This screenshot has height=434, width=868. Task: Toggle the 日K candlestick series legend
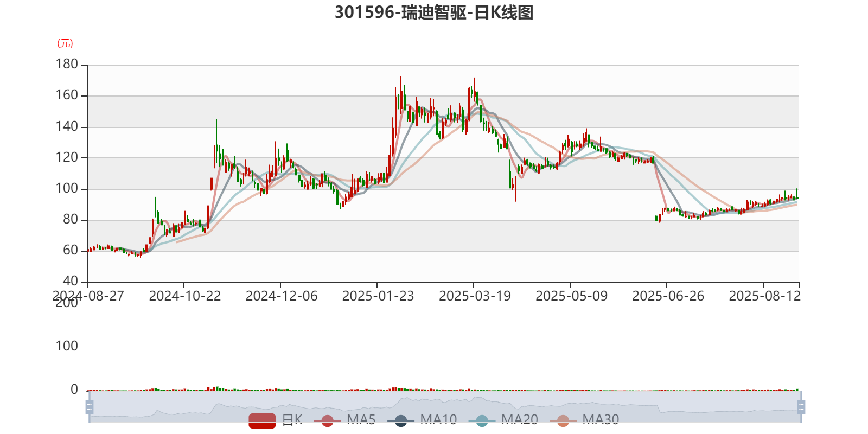point(276,420)
